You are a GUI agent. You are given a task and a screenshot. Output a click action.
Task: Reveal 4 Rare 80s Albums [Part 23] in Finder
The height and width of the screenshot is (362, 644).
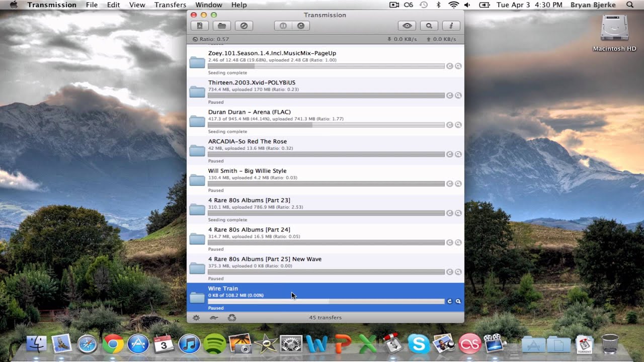point(458,213)
